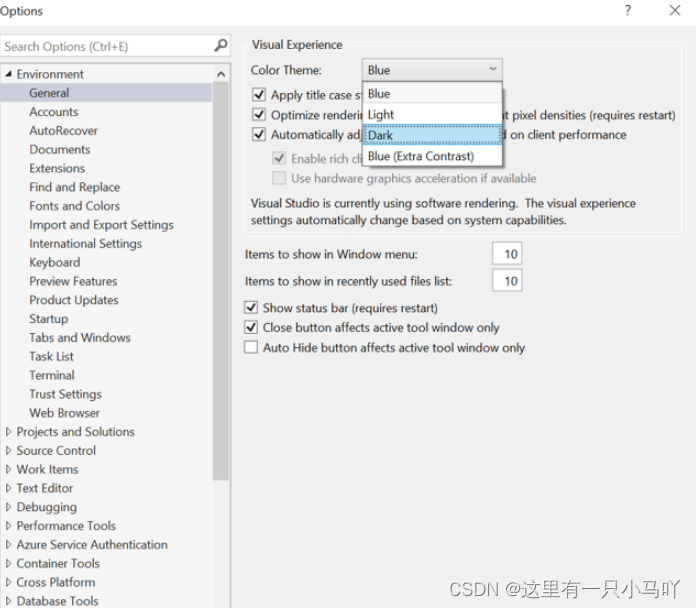Screen dimensions: 696x608
Task: Open Import and Export Settings
Action: 102,225
